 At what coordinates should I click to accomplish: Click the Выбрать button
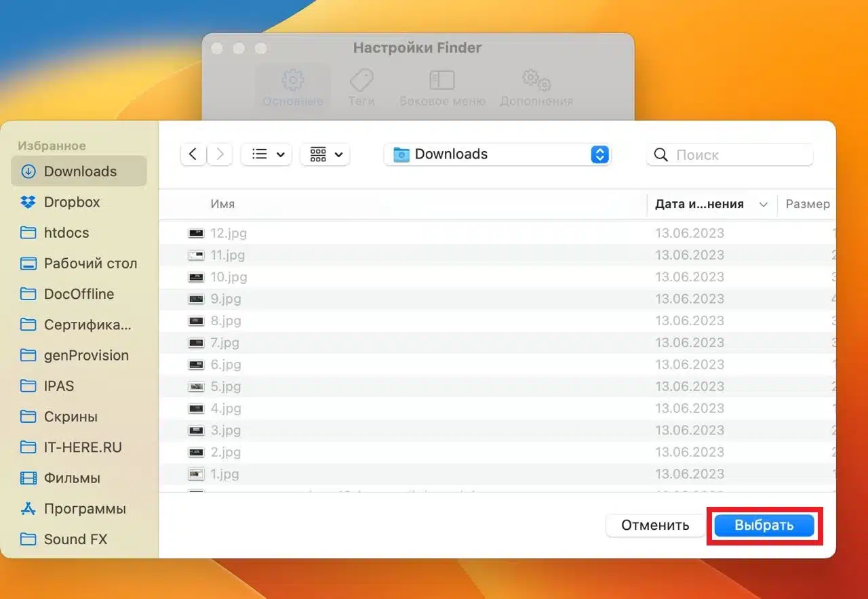[x=764, y=525]
